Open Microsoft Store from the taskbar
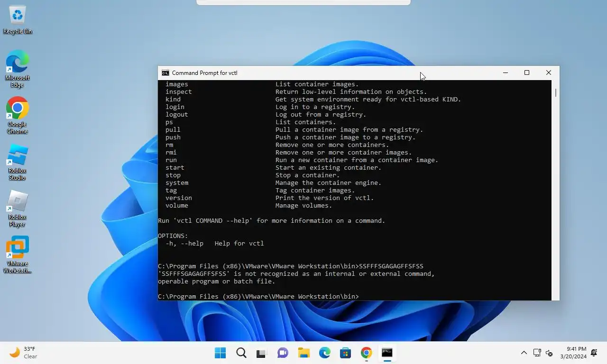607x364 pixels. [x=345, y=353]
